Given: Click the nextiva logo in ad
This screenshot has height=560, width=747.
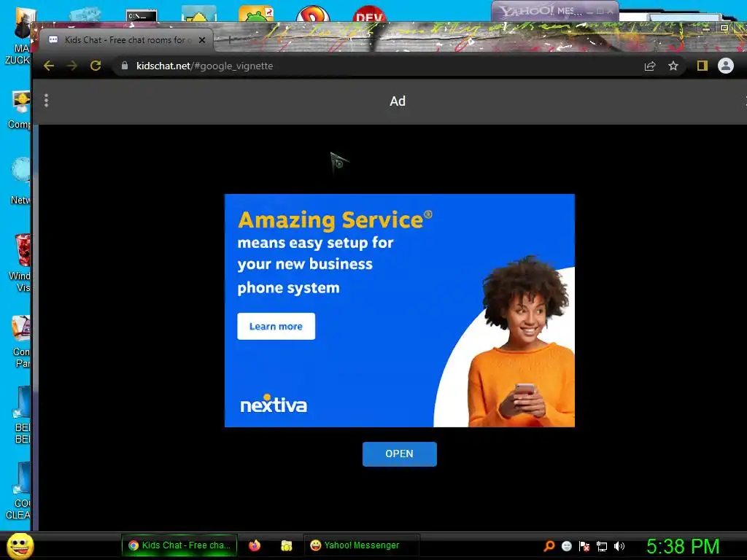Looking at the screenshot, I should 274,404.
